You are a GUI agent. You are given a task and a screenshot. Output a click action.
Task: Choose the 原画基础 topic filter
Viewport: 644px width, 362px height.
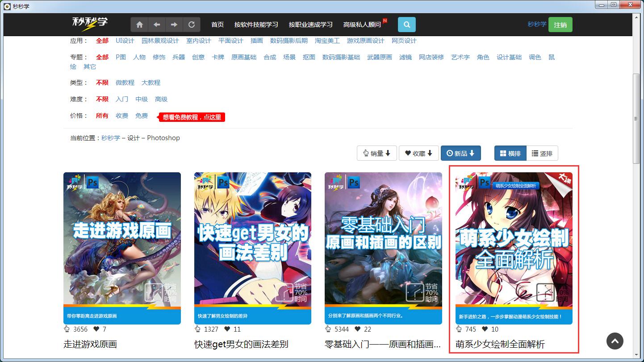[244, 57]
